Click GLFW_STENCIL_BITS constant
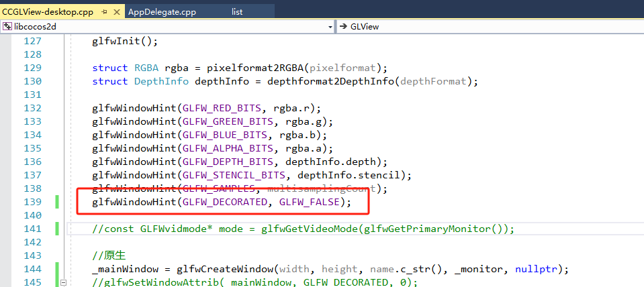Screen dimensions: 644x287 (234, 176)
